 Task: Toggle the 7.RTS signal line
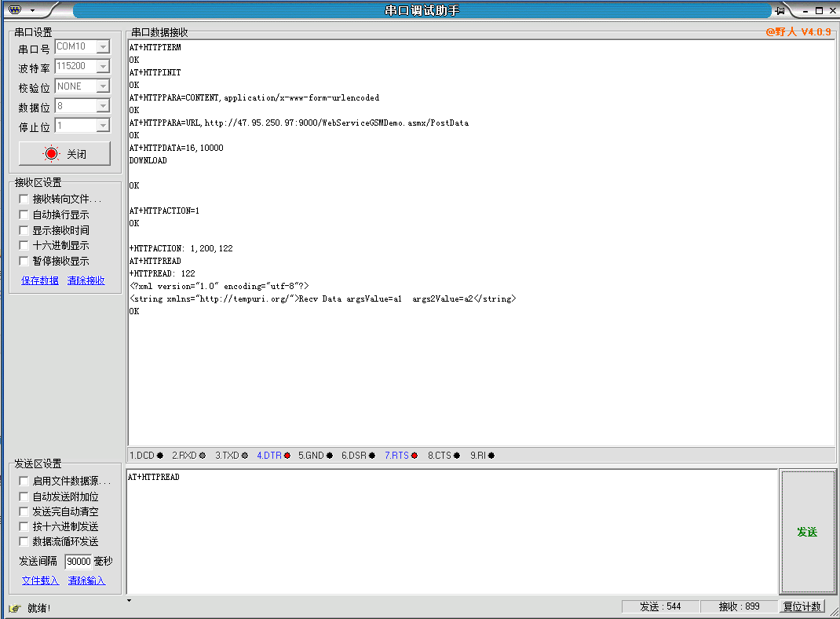[x=400, y=456]
